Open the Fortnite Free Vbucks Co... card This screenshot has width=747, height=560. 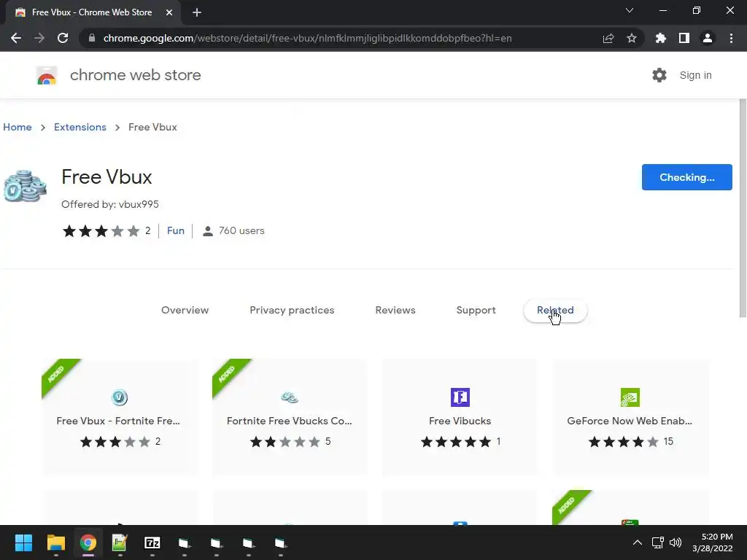(290, 416)
